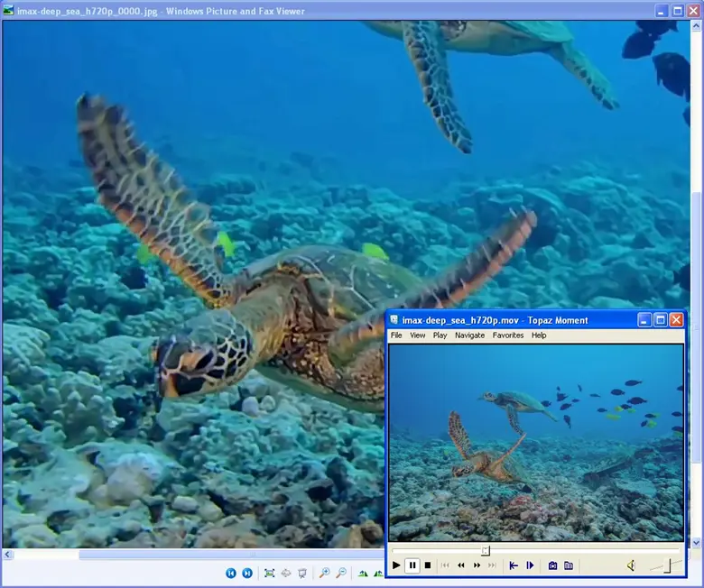Image resolution: width=704 pixels, height=588 pixels.
Task: Click the Play button in Topaz Moment
Action: coord(396,565)
